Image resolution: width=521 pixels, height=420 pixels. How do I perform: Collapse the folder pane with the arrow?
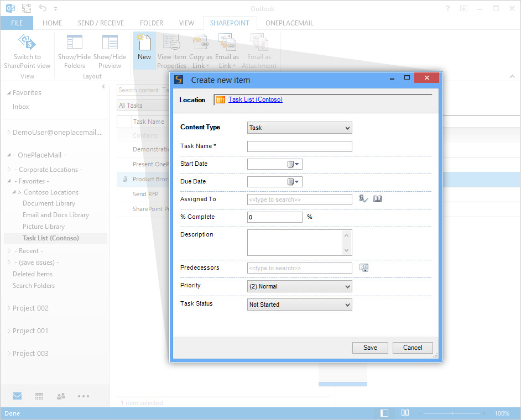click(103, 87)
